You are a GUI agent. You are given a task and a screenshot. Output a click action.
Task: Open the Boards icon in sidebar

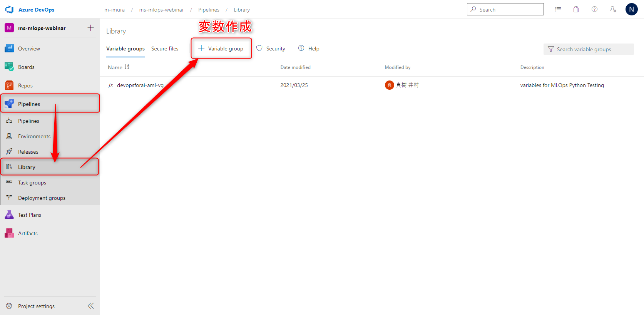point(9,67)
